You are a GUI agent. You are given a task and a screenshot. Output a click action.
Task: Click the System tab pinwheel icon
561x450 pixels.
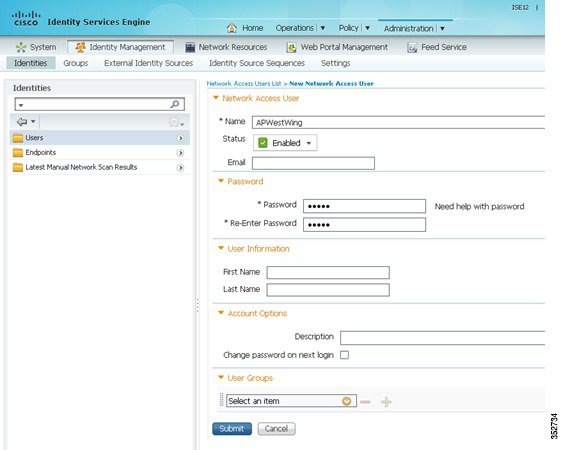(x=21, y=47)
